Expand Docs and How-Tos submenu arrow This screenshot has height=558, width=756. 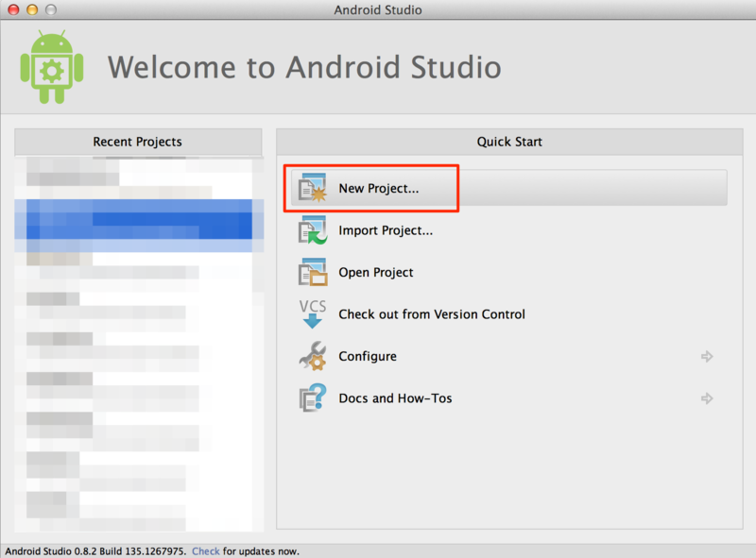(x=707, y=398)
